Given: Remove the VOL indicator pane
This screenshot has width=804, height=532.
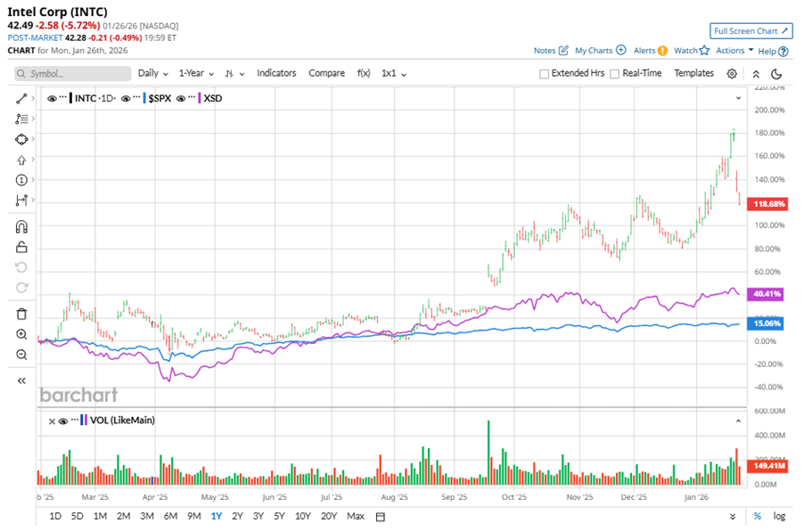Looking at the screenshot, I should tap(52, 422).
